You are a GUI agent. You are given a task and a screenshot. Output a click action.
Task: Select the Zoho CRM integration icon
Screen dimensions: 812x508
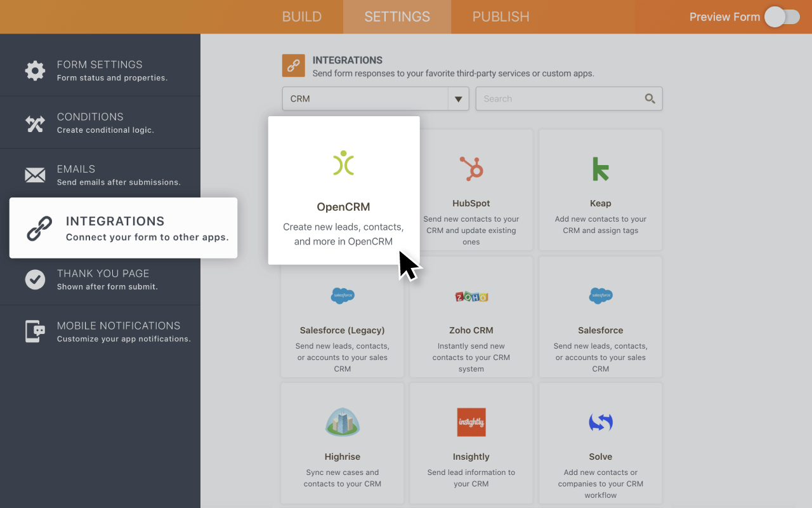[x=471, y=295]
